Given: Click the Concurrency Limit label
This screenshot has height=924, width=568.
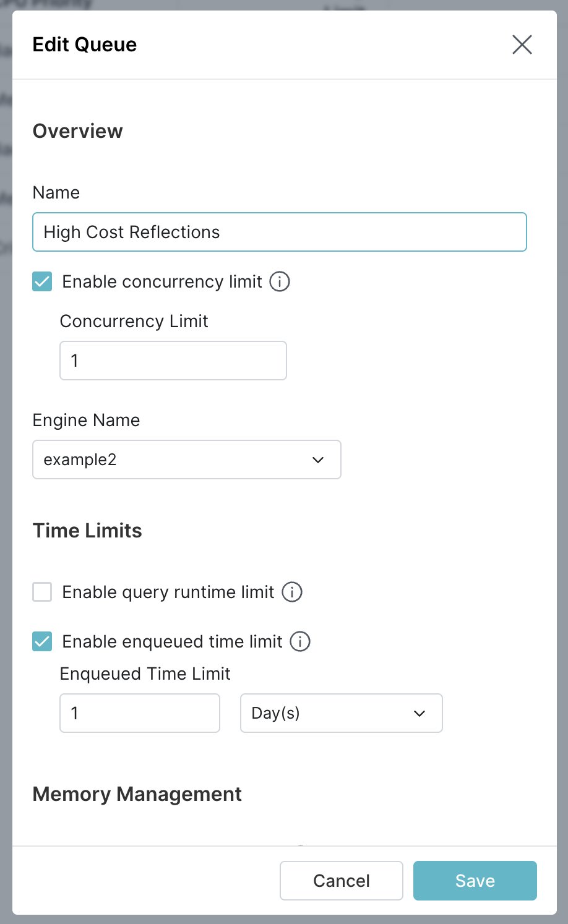Looking at the screenshot, I should click(x=134, y=321).
